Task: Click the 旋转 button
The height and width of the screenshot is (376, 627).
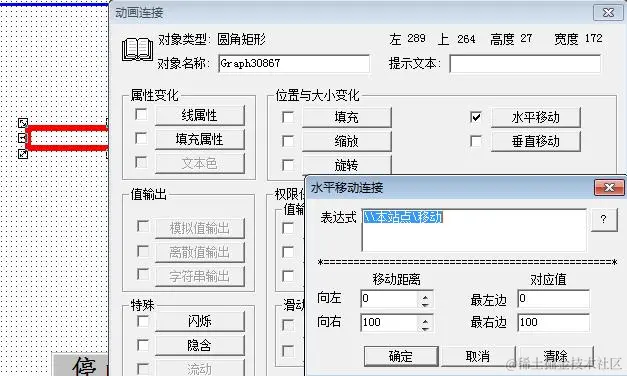Action: click(346, 164)
